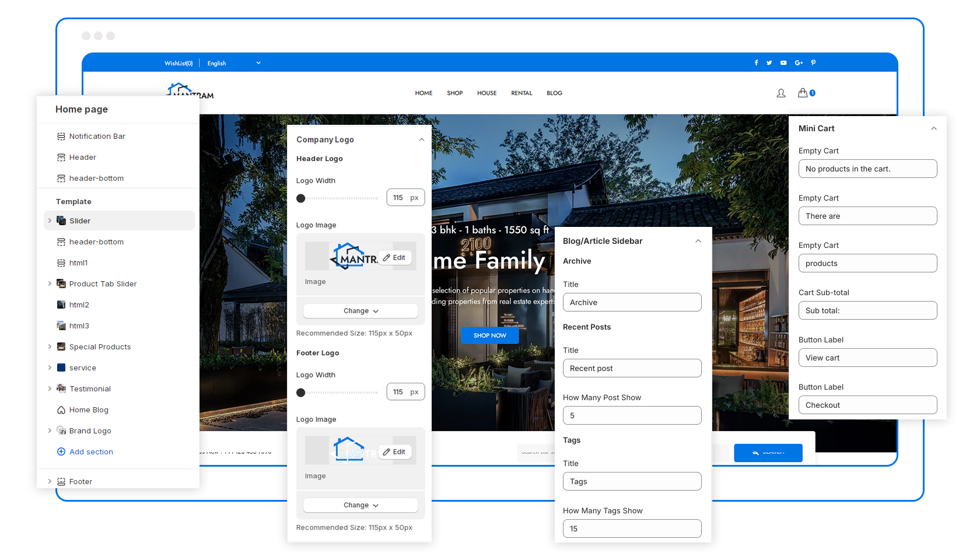Select the Home Blog section icon

click(61, 410)
